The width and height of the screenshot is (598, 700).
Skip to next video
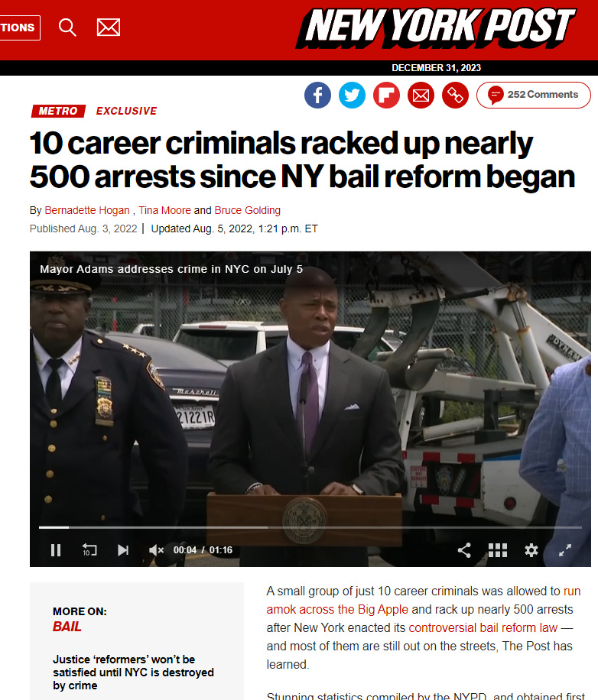(123, 550)
